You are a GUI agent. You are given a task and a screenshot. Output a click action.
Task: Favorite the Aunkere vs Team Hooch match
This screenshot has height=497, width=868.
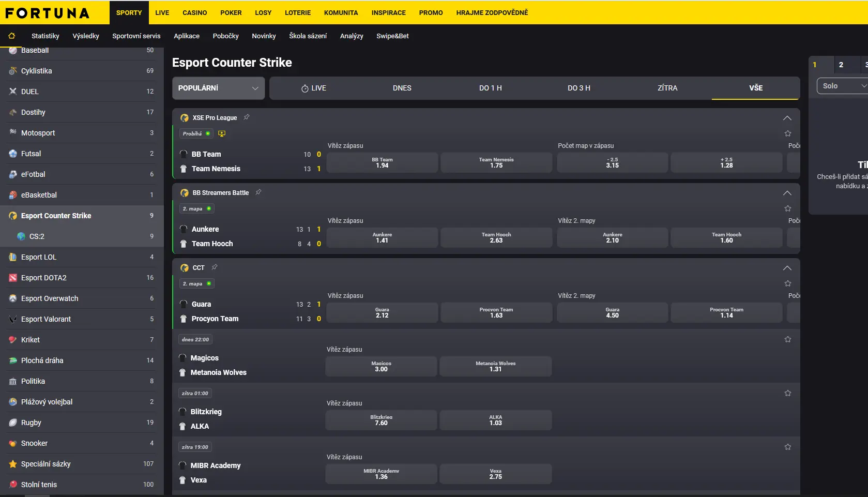[x=788, y=208]
